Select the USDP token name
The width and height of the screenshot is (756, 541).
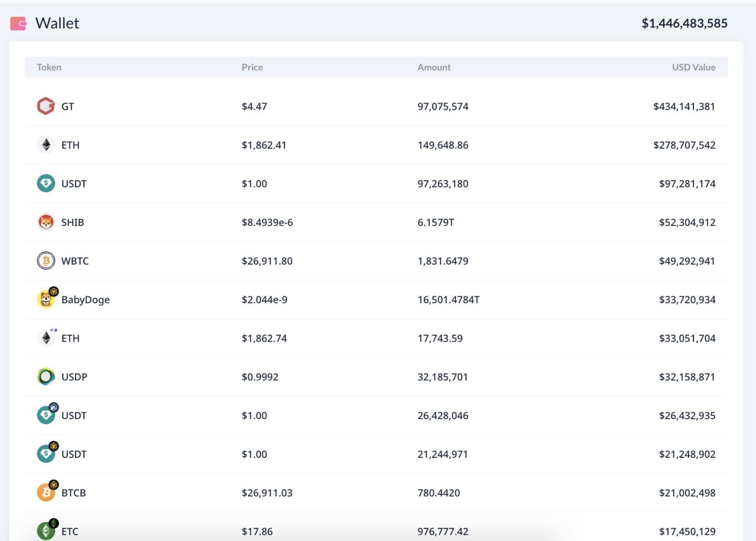[74, 377]
